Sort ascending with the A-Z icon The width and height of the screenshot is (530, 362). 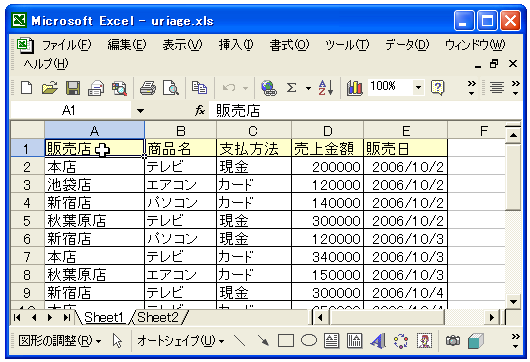[x=326, y=88]
